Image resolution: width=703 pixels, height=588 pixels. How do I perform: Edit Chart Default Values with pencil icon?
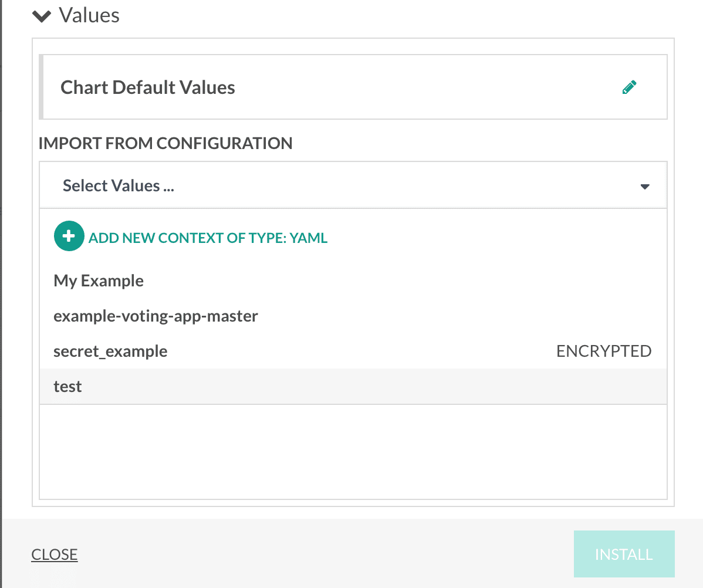coord(629,87)
